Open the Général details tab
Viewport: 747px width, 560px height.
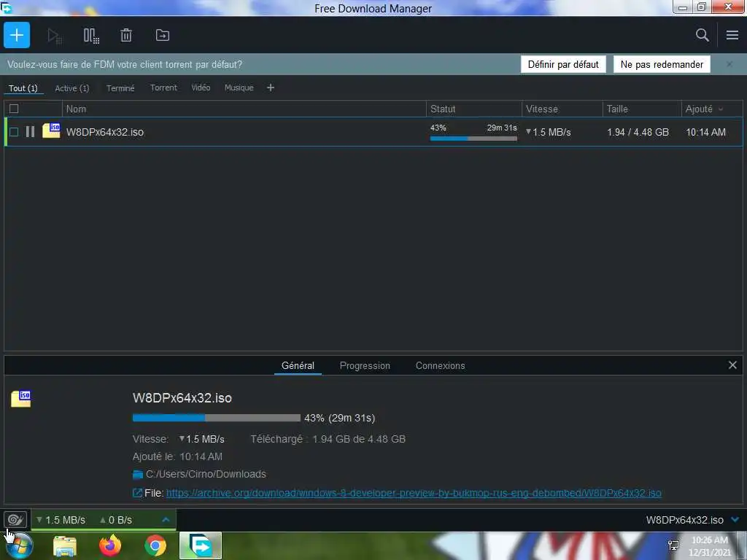[298, 366]
